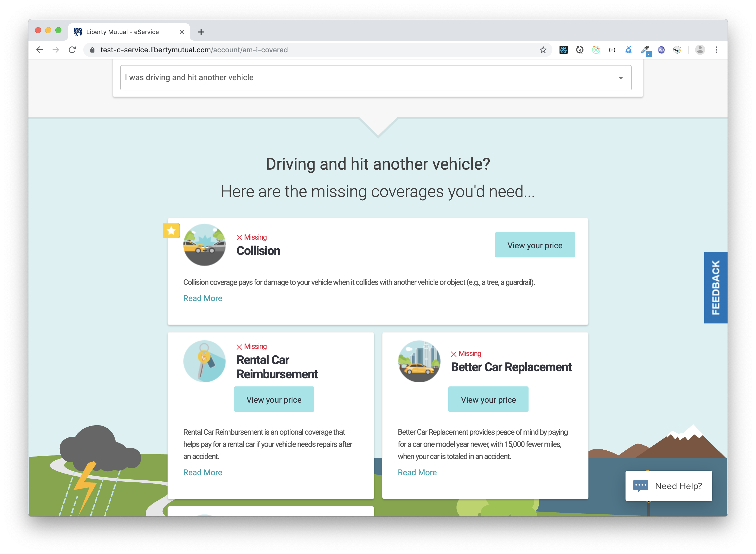Open the Chrome profile avatar
756x554 pixels.
coord(700,50)
